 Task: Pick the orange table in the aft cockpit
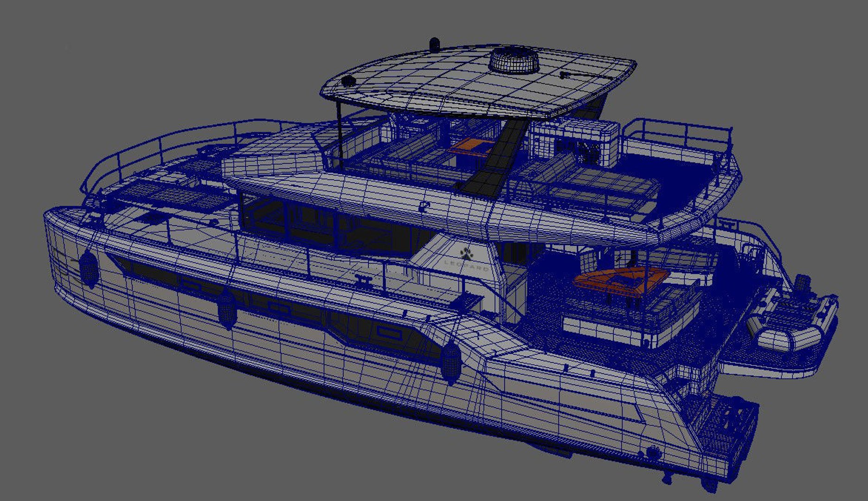pos(621,281)
